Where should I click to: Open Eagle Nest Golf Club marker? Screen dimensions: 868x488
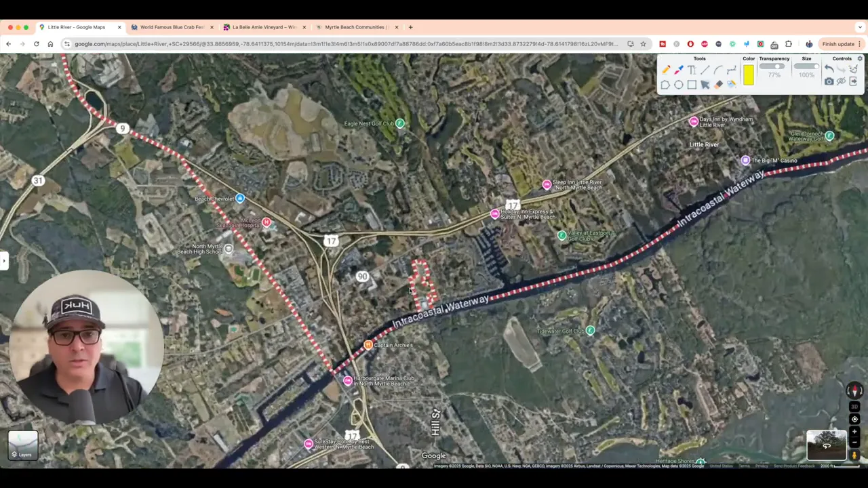click(400, 123)
